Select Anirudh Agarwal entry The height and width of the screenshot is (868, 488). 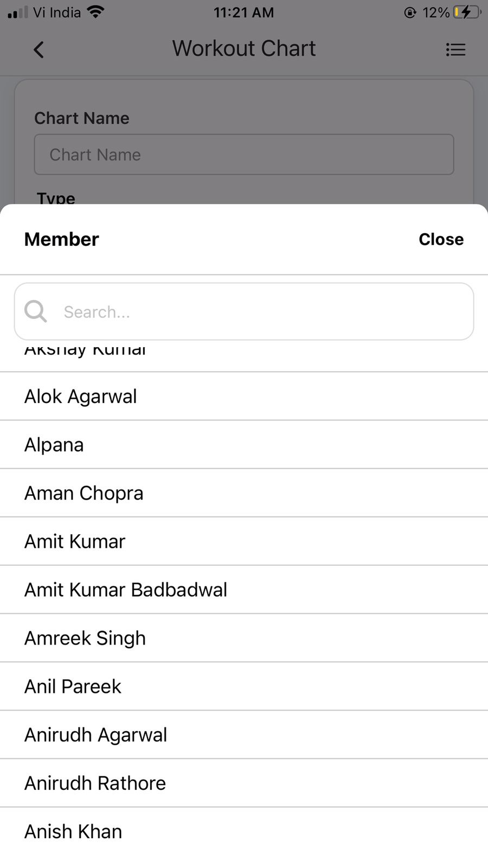96,735
